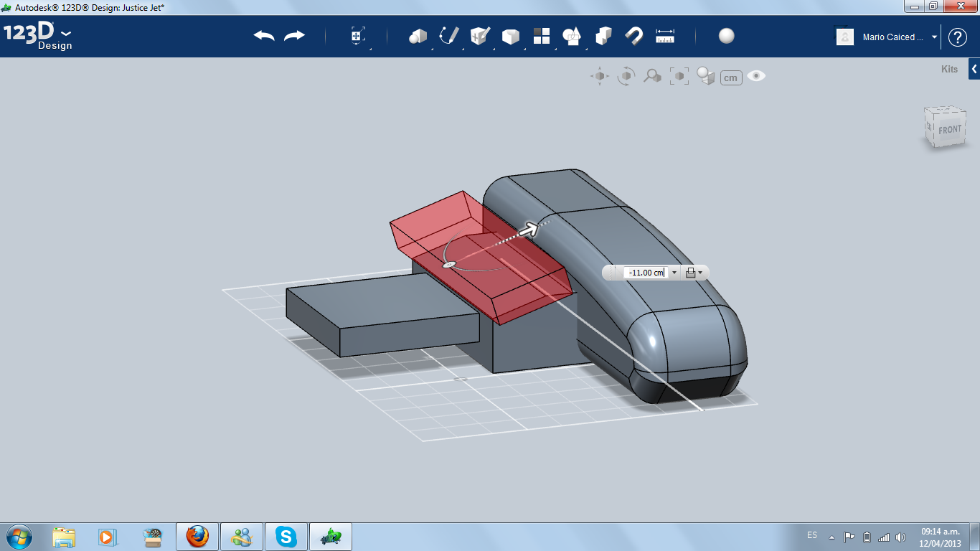Redo the last undone action
This screenshot has height=551, width=980.
pos(294,36)
